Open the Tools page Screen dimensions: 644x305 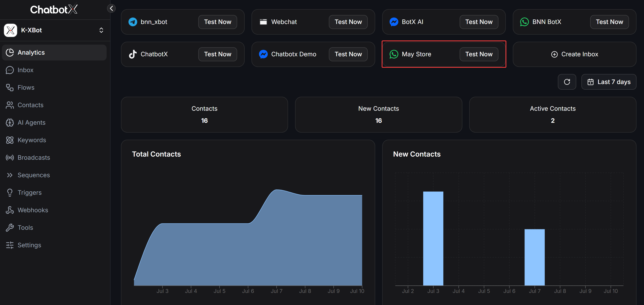click(54, 227)
